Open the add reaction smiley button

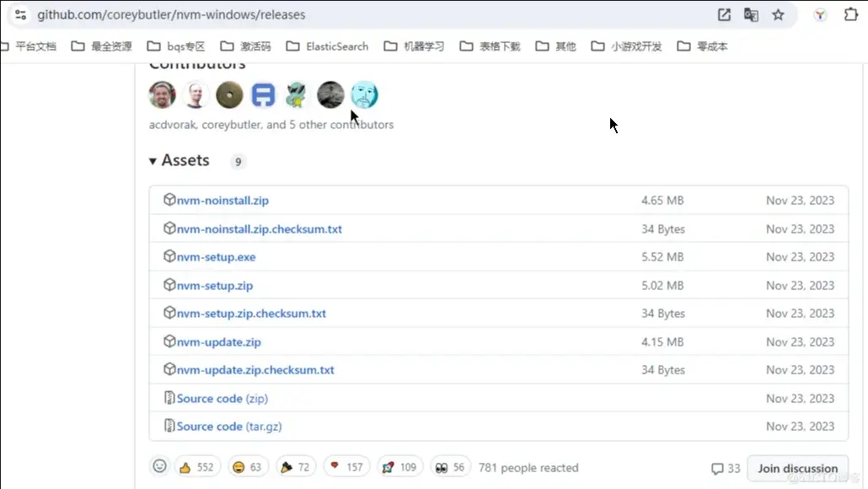point(159,466)
